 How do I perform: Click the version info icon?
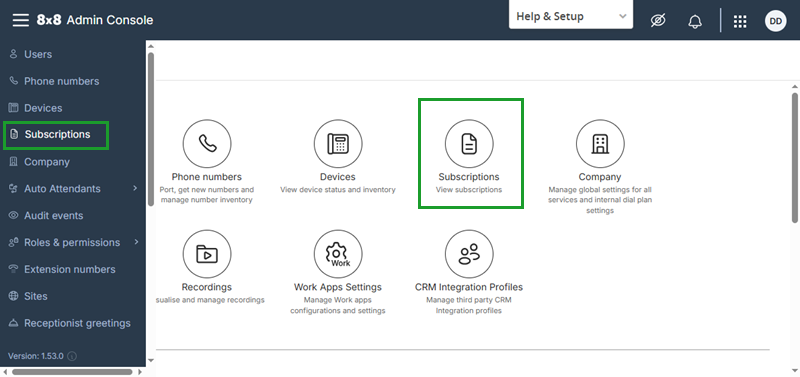tap(72, 356)
